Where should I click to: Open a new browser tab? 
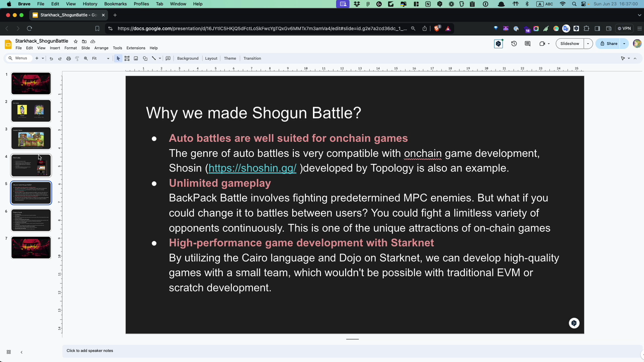click(x=115, y=15)
